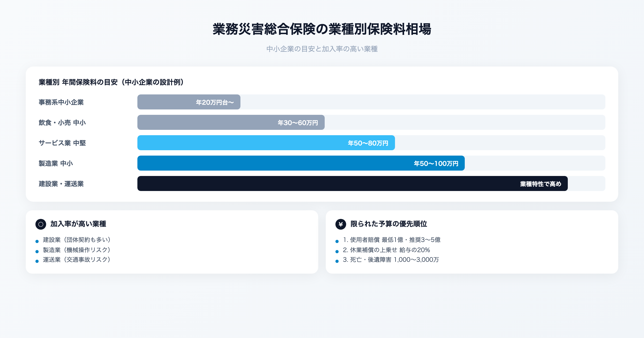Click the circle icon beside 加入率が高い業種
Screen dimensions: 644x338
(41, 224)
